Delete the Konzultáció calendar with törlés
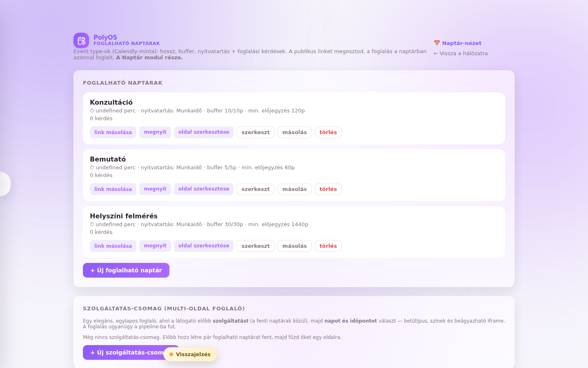Viewport: 588px width, 368px height. coord(328,132)
